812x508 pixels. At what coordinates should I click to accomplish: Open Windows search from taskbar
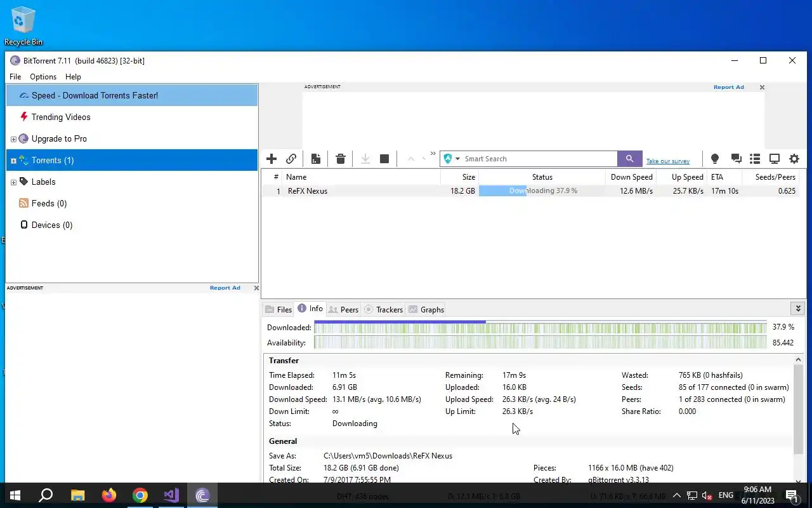pyautogui.click(x=46, y=495)
